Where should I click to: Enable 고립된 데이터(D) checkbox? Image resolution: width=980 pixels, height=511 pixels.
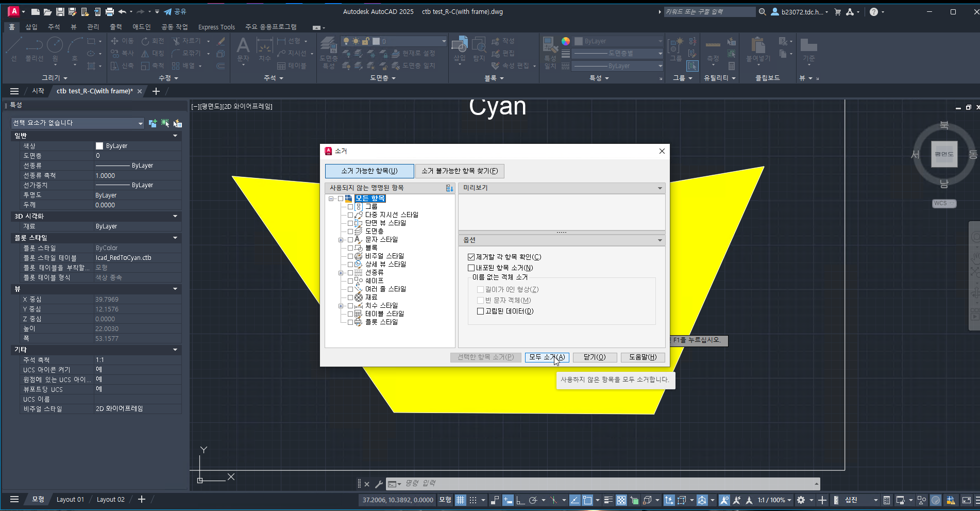[x=480, y=311]
